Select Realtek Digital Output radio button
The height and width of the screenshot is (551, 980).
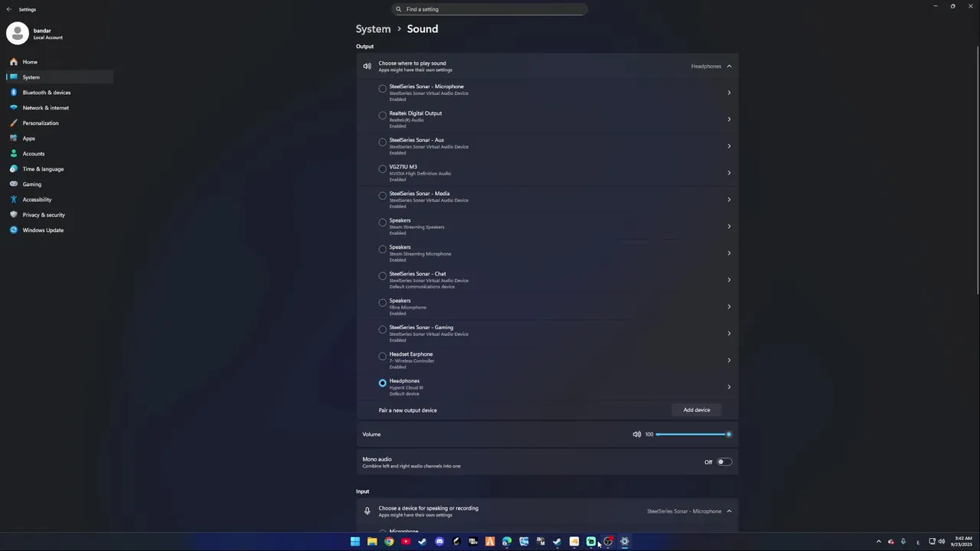(383, 116)
